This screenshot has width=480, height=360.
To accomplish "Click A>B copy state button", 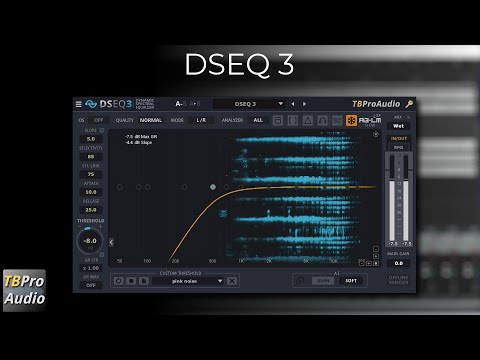I will 195,104.
